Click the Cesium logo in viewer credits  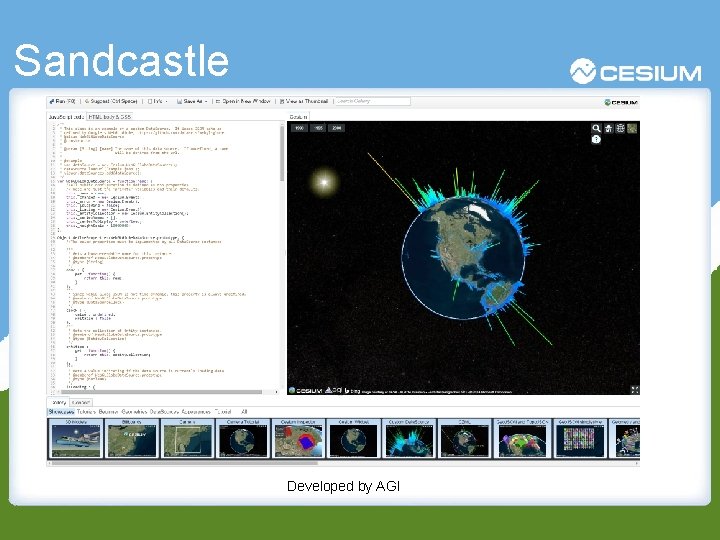tap(305, 390)
